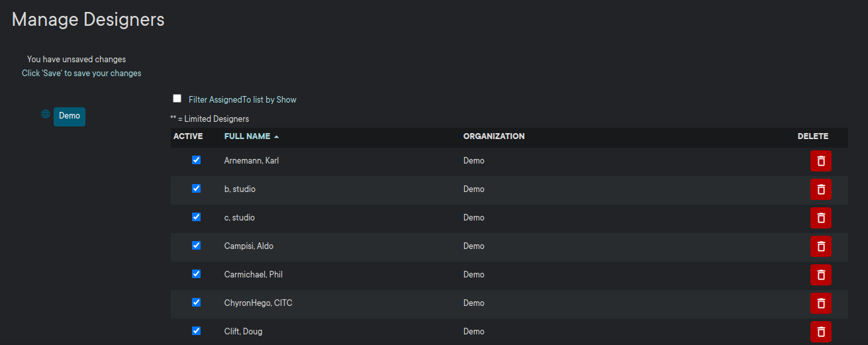Sort by Full Name column header

pyautogui.click(x=247, y=136)
